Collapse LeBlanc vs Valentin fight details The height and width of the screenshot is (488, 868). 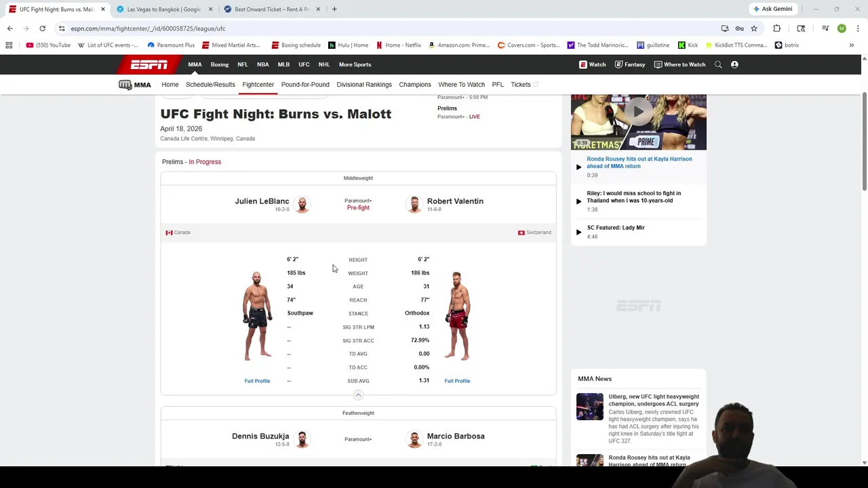tap(358, 394)
